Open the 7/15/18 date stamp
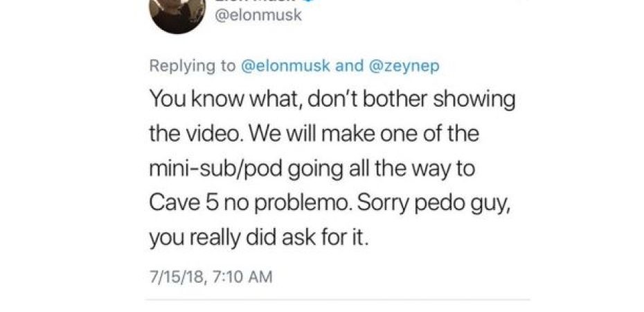This screenshot has height=312, width=644. point(174,277)
